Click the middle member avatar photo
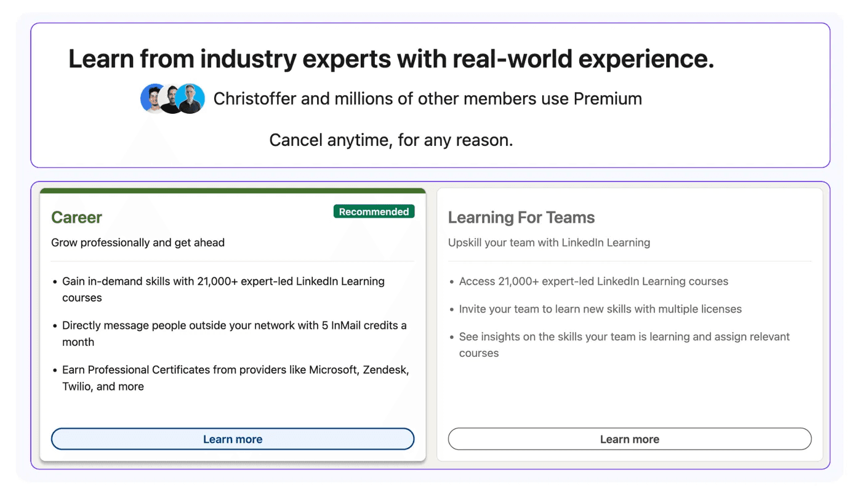The height and width of the screenshot is (486, 868). click(172, 98)
